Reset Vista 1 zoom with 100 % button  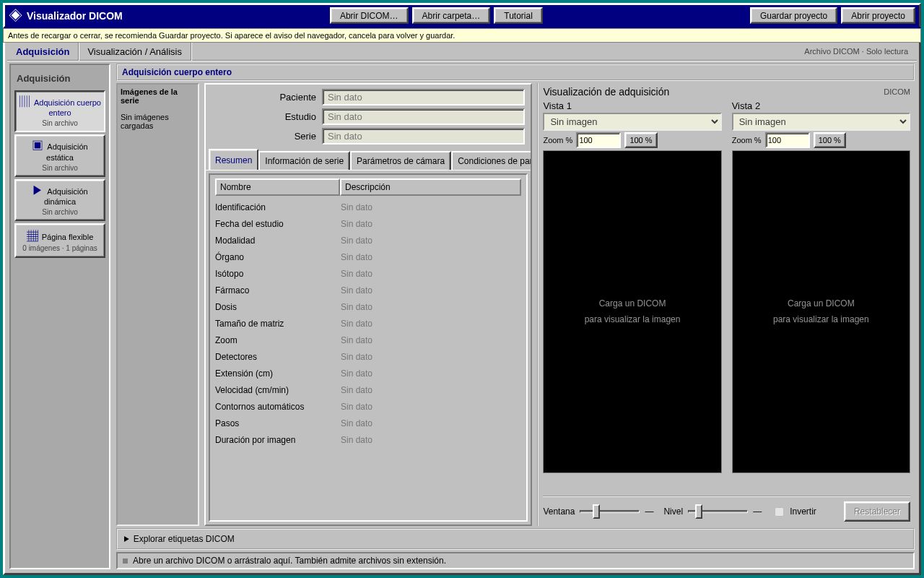pos(641,140)
